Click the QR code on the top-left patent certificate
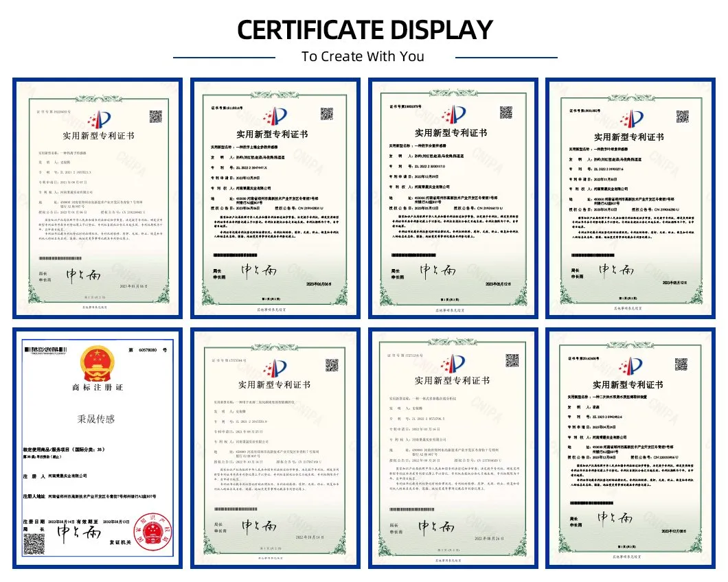The width and height of the screenshot is (728, 582). click(x=155, y=116)
